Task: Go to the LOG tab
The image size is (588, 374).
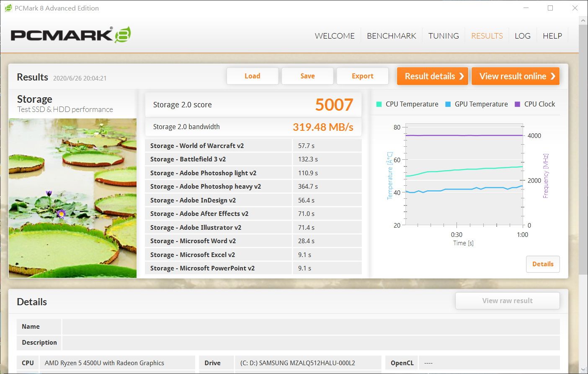Action: tap(523, 36)
